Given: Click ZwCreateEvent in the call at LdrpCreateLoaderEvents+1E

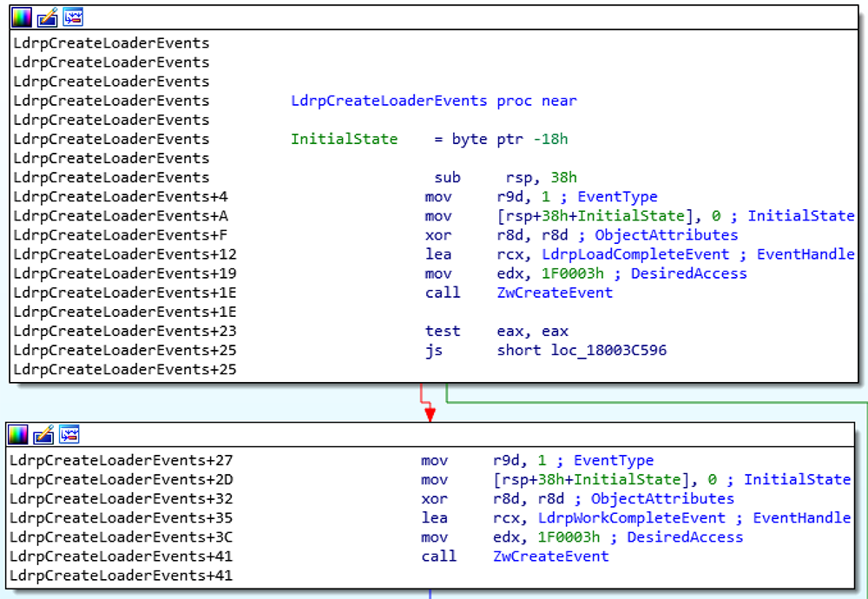Looking at the screenshot, I should click(556, 293).
